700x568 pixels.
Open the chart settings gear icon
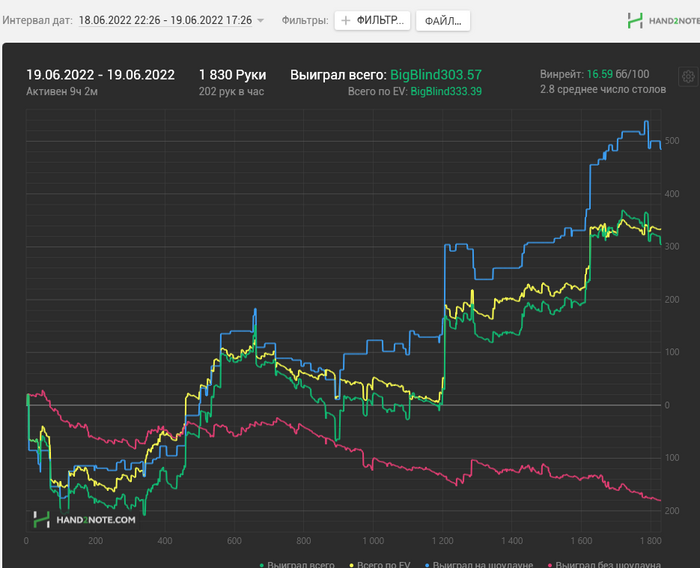[688, 77]
